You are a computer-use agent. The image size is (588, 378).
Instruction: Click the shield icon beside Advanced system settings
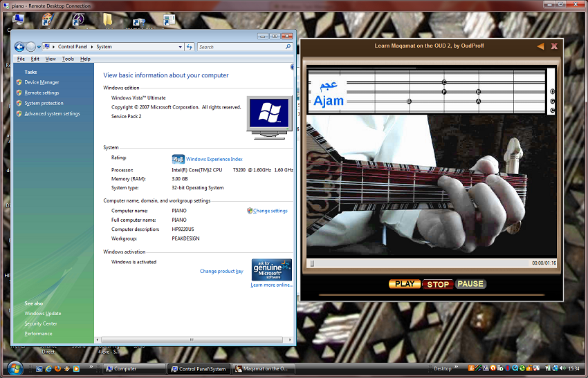tap(19, 113)
